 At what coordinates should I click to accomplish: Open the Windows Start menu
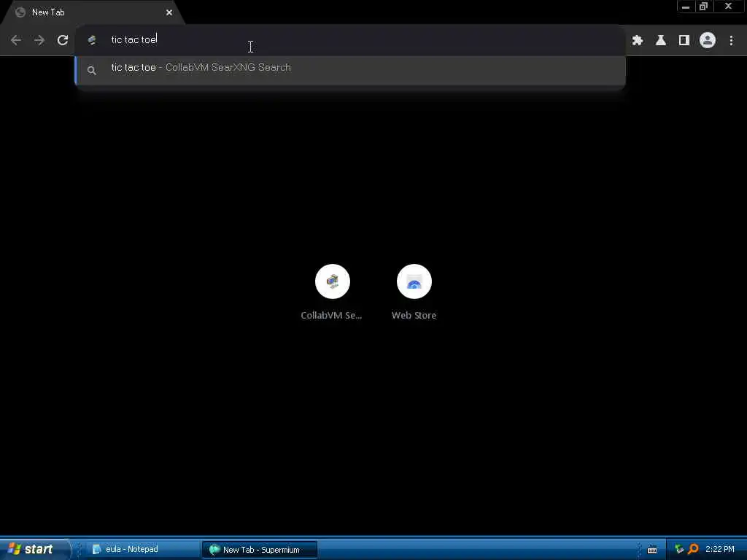pos(34,549)
